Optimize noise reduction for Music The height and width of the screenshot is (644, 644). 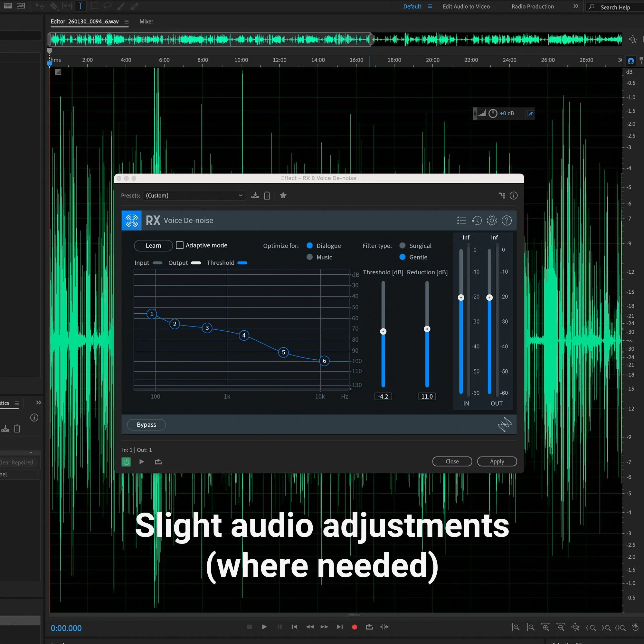coord(309,257)
